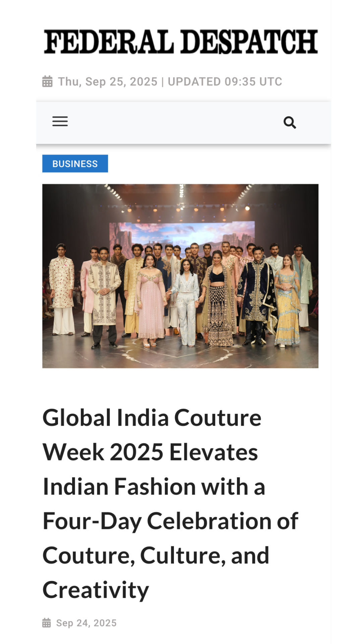Image resolution: width=362 pixels, height=644 pixels.
Task: Click the UPDATED 09:35 UTC timestamp
Action: click(225, 82)
